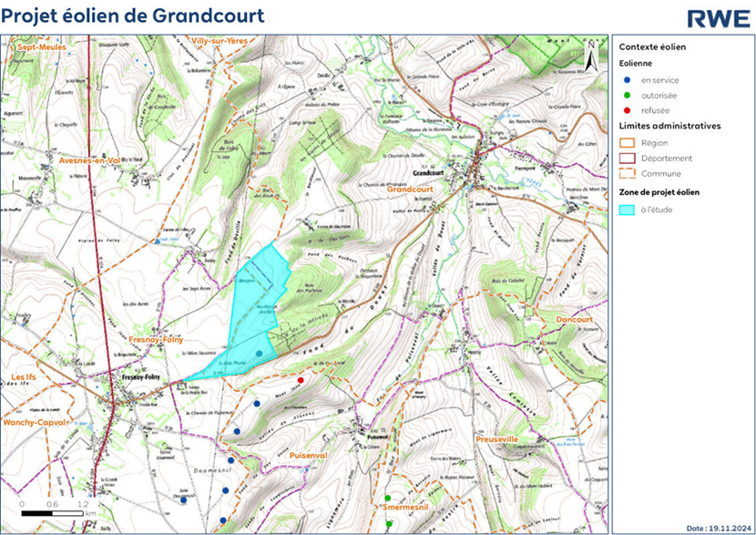Click the Région boundary legend symbol

(x=627, y=142)
